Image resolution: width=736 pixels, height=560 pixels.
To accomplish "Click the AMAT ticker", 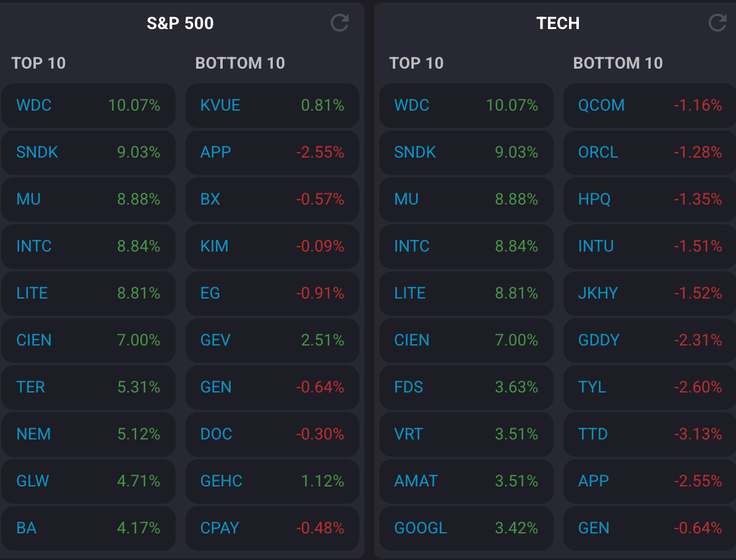I will [416, 481].
